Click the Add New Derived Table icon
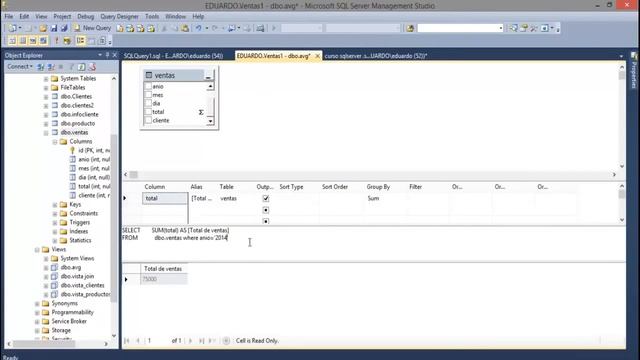The width and height of the screenshot is (640, 360). click(x=102, y=41)
